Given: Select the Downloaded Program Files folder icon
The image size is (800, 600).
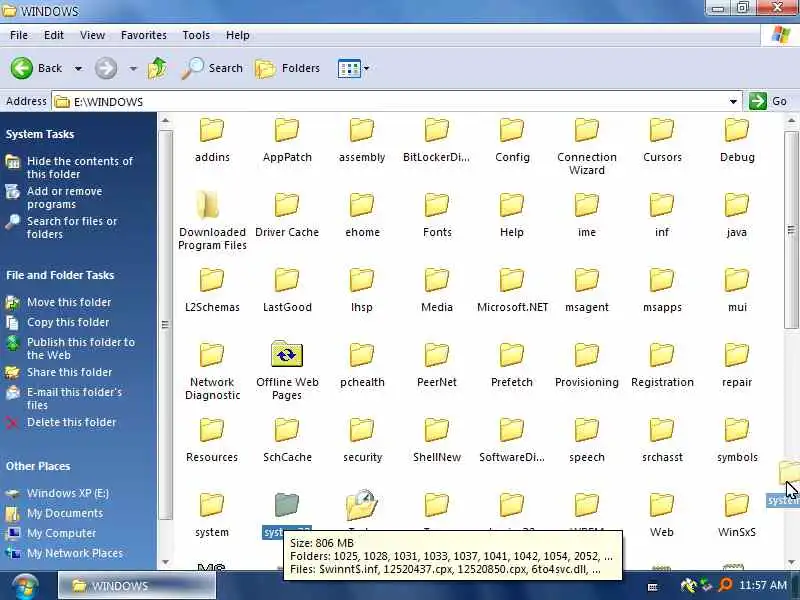Looking at the screenshot, I should (208, 205).
